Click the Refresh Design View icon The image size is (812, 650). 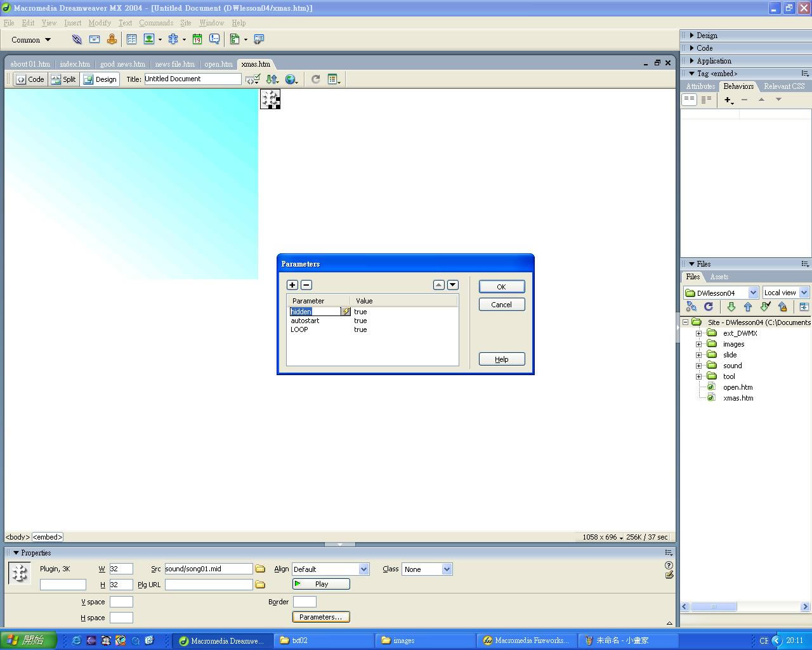pyautogui.click(x=315, y=79)
